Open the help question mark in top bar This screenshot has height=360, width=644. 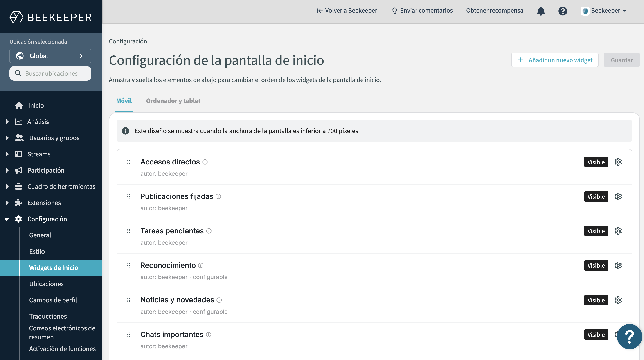(563, 11)
